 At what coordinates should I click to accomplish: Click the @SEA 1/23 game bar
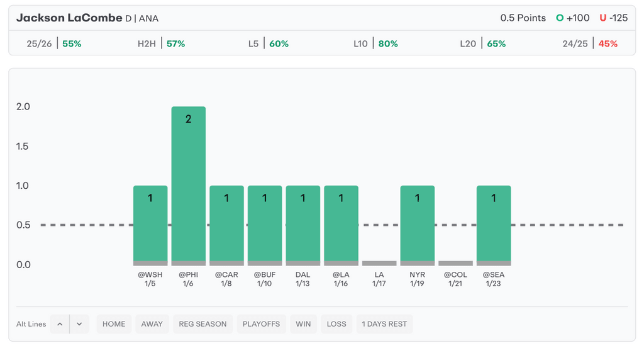click(x=494, y=225)
